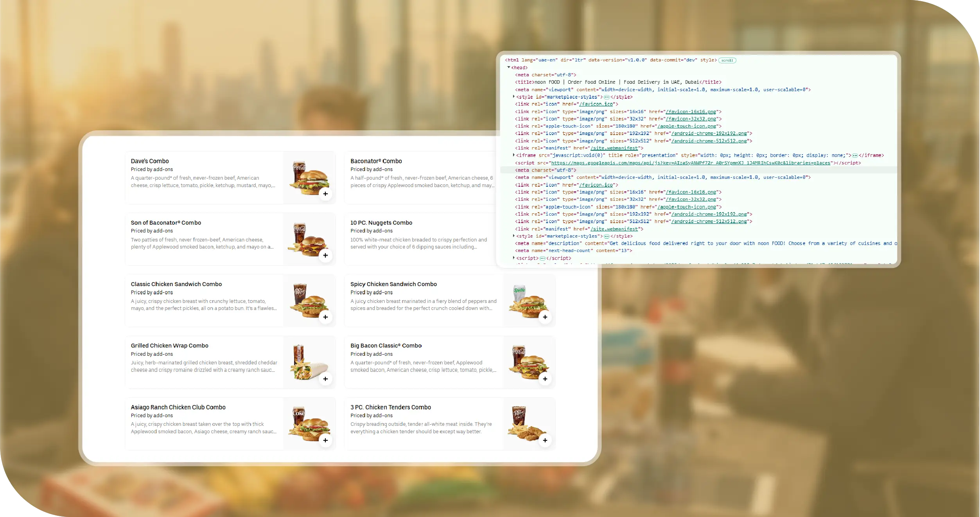
Task: Open first /site.webmanifest link
Action: click(x=614, y=148)
